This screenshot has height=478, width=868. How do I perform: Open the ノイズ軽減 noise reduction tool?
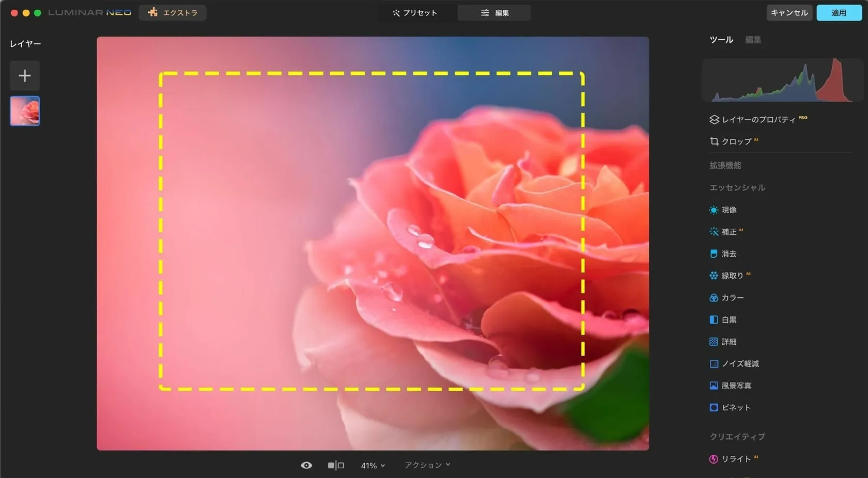[740, 364]
